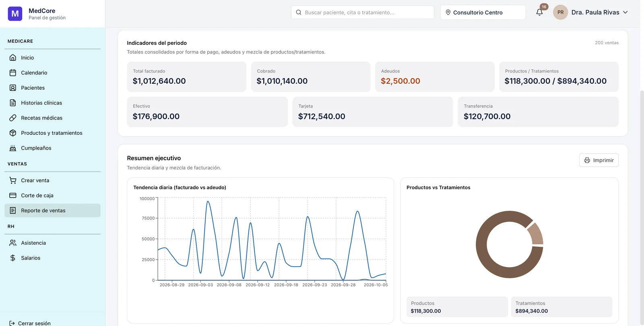Click the PR user avatar
The image size is (644, 326).
560,12
